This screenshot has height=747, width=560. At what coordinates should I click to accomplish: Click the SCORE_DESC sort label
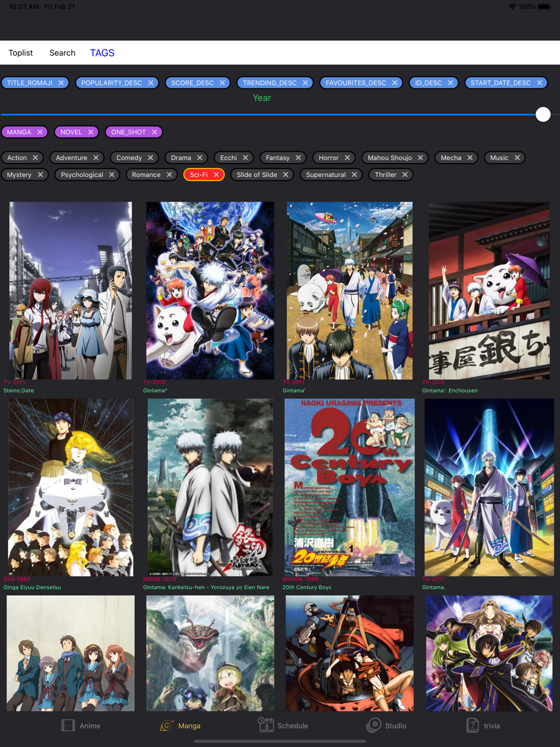pos(193,83)
